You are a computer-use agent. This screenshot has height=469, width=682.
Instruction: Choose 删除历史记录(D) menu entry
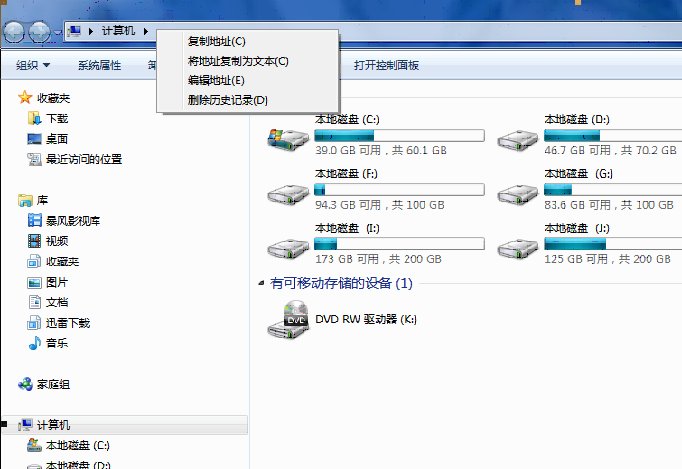click(227, 100)
